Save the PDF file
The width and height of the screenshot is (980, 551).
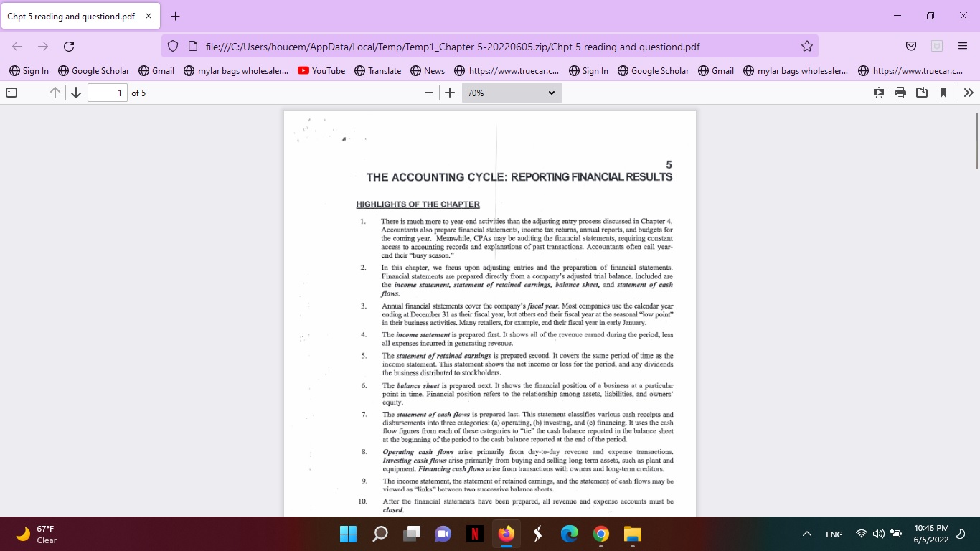coord(922,93)
